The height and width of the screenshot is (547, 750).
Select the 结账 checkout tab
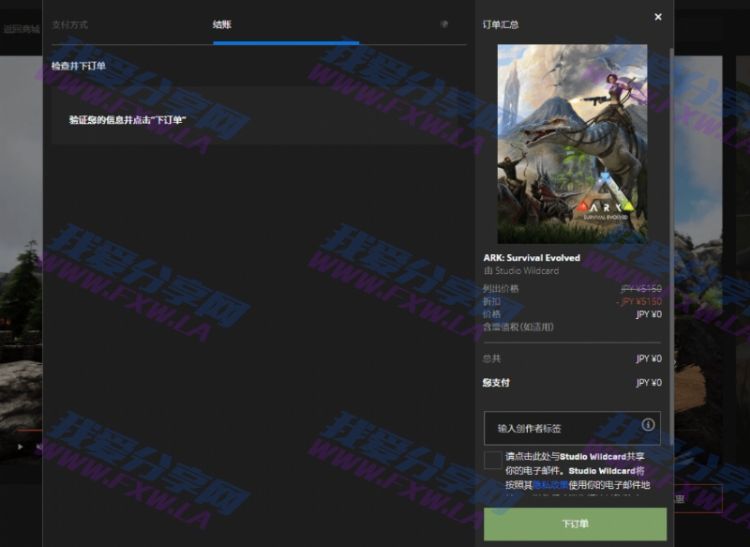click(x=222, y=24)
